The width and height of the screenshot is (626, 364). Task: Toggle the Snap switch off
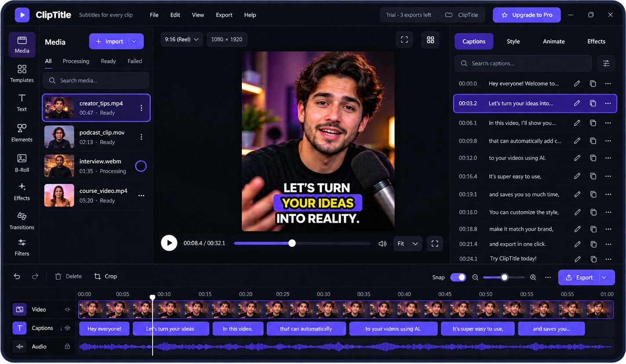click(x=458, y=278)
